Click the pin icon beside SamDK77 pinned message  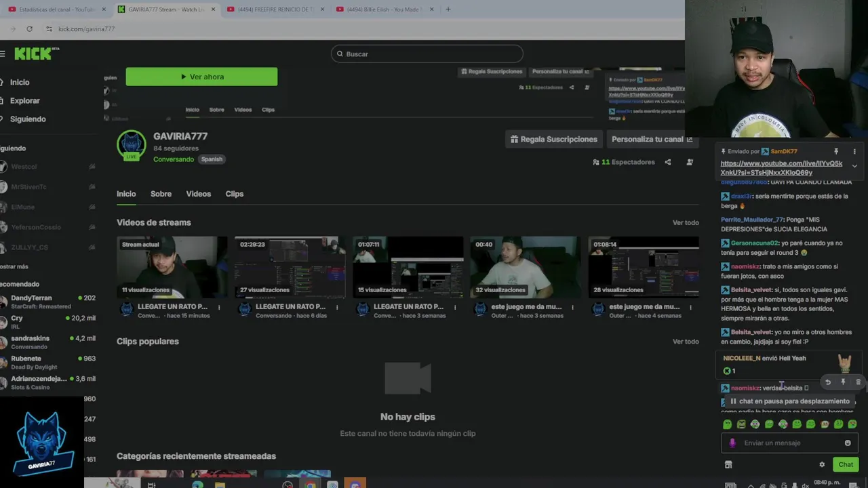click(x=836, y=151)
